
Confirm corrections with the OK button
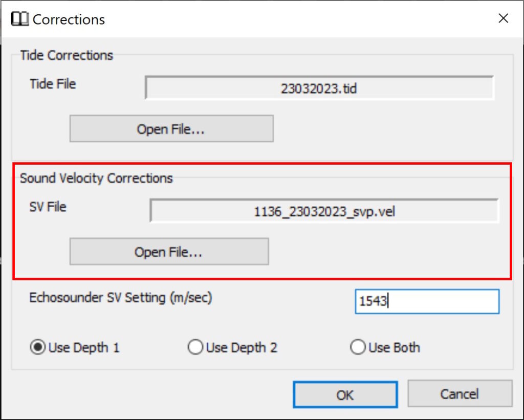(345, 395)
